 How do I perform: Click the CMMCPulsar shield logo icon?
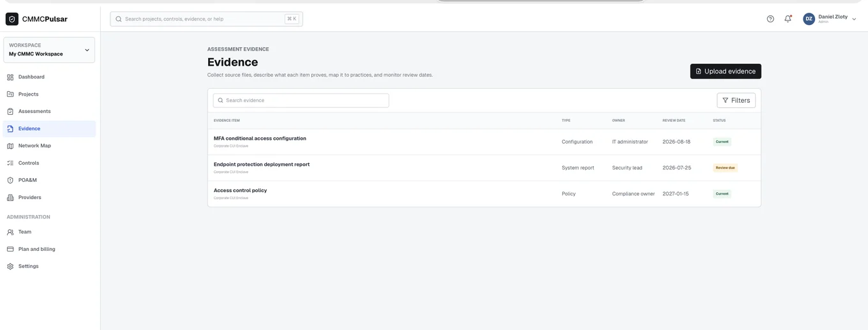coord(12,19)
